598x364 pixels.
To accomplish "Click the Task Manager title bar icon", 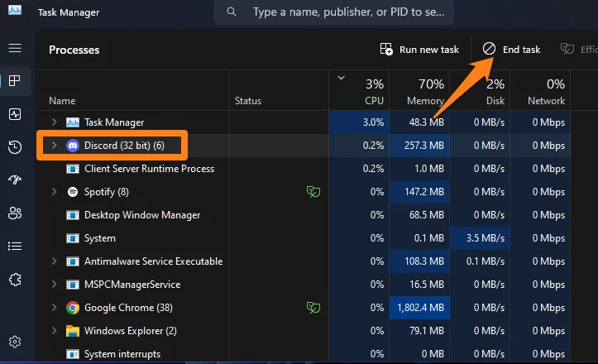I will (x=15, y=10).
